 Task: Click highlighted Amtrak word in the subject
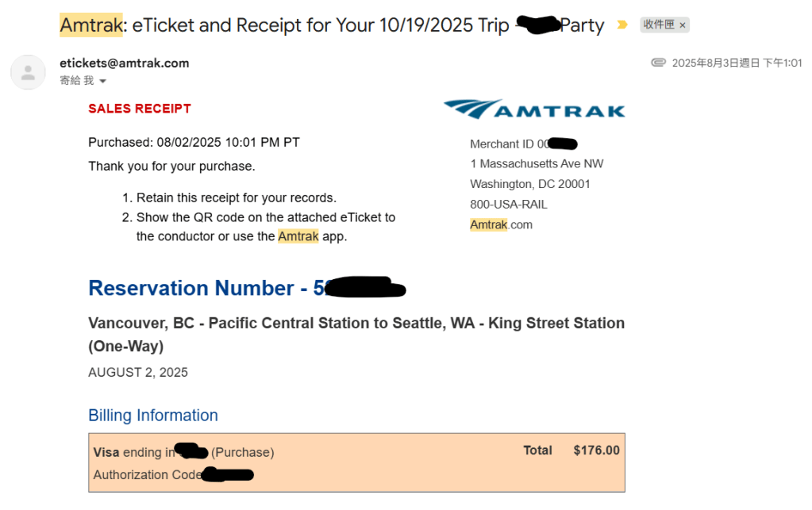91,25
